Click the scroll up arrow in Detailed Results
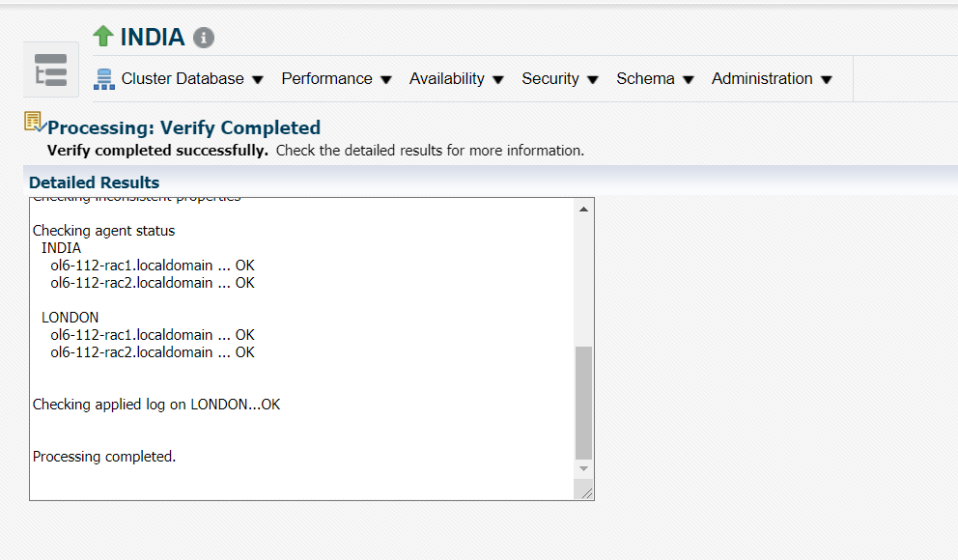The image size is (958, 560). click(583, 209)
